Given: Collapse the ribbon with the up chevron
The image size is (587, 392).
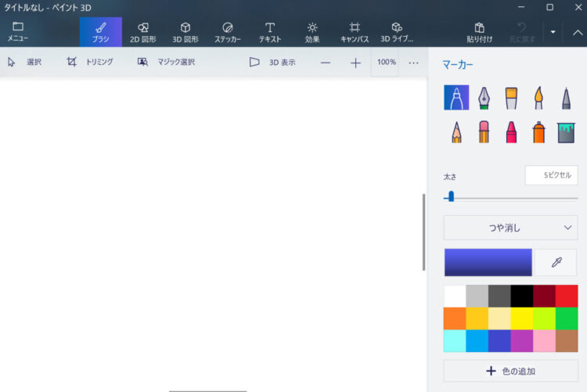Looking at the screenshot, I should coord(578,33).
